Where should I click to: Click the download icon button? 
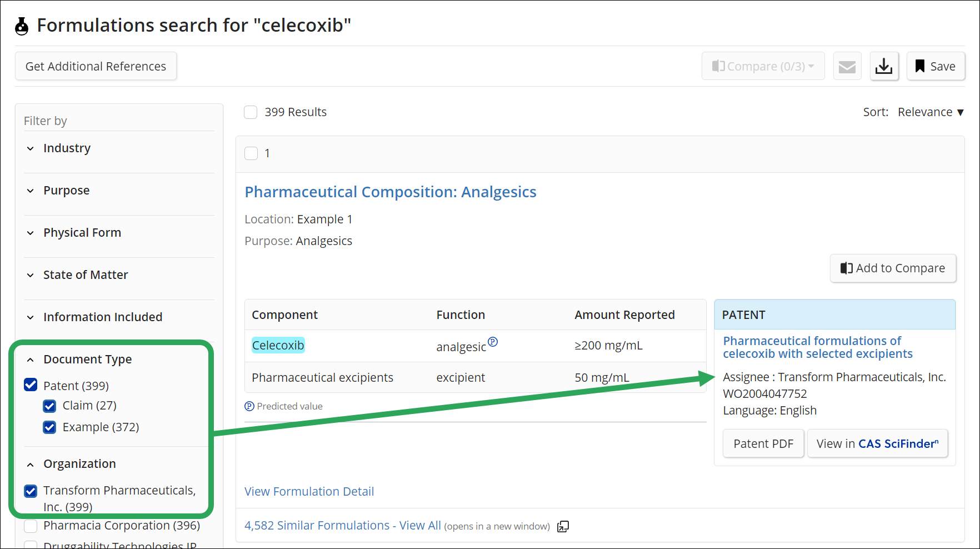pyautogui.click(x=884, y=66)
